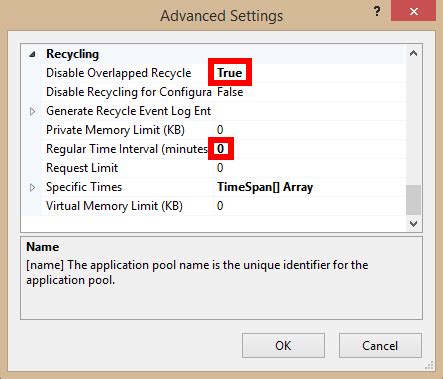Click the scrollbar down arrow
443x379 pixels.
[x=413, y=224]
